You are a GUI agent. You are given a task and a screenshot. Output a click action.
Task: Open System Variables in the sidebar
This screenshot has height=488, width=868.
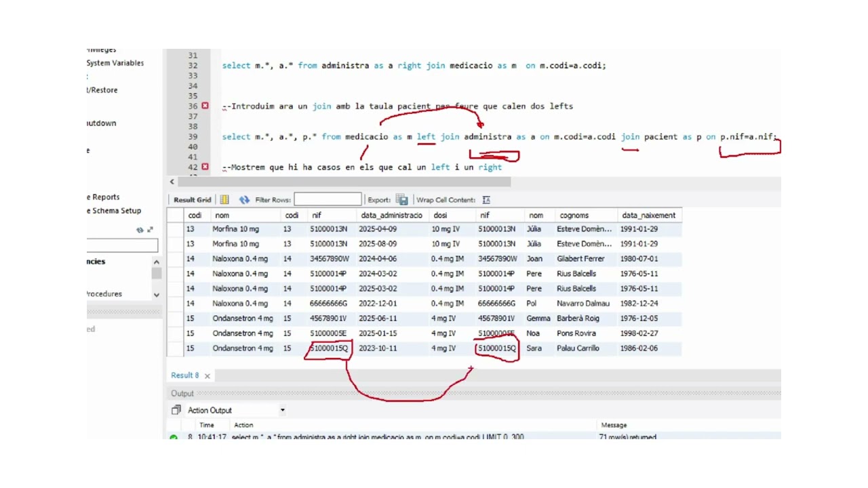tap(115, 63)
